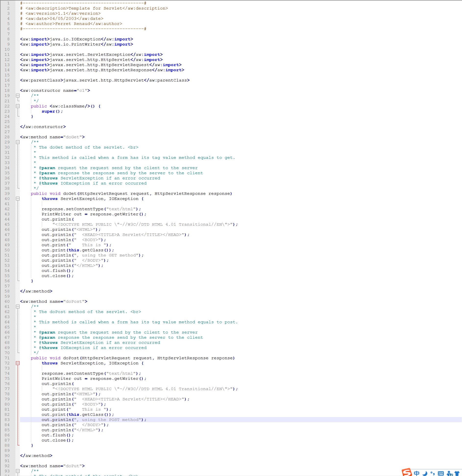Collapse the doGet body fold at line 40
Viewport: 462px width, 476px height.
[18, 199]
